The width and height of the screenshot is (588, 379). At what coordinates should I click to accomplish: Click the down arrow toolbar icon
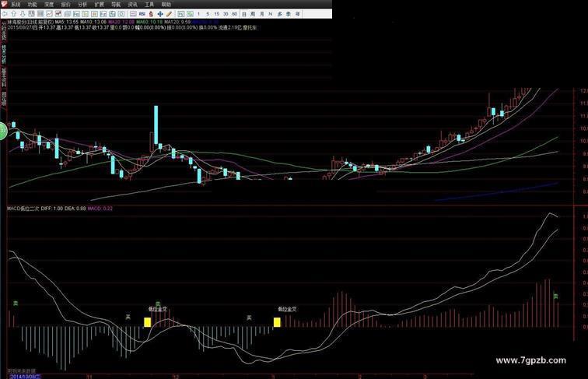[23, 14]
